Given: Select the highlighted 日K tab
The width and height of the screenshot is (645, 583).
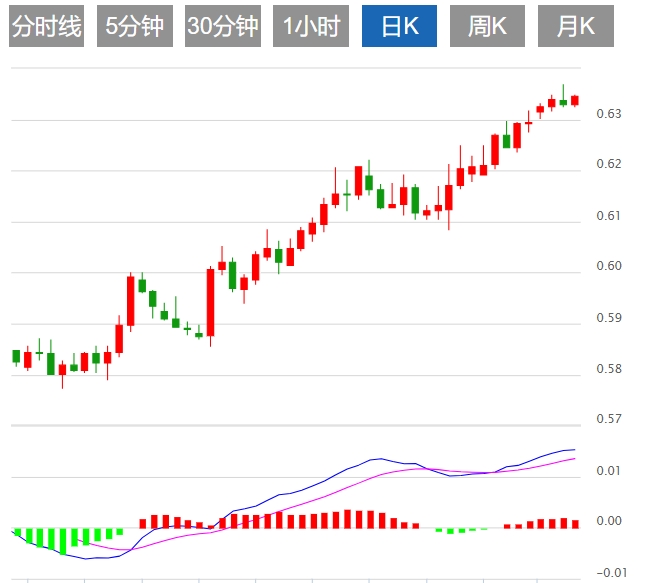Looking at the screenshot, I should pyautogui.click(x=399, y=26).
